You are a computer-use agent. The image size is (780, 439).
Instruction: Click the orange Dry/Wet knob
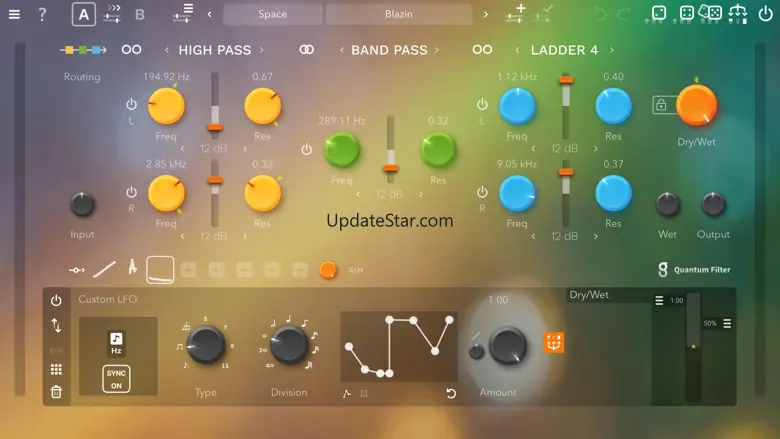pos(696,105)
